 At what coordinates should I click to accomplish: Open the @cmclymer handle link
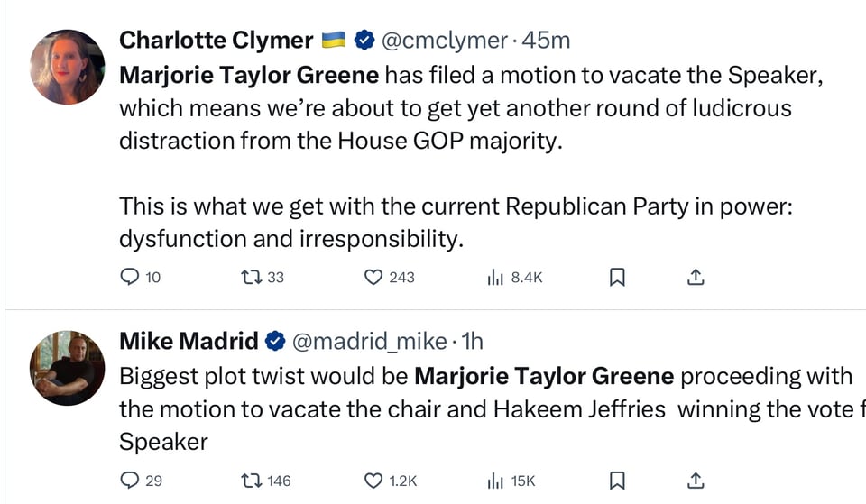tap(445, 41)
